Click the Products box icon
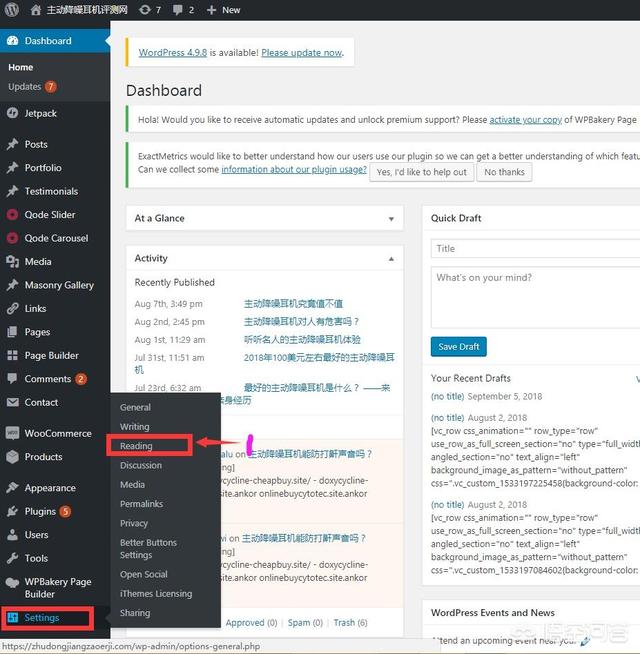This screenshot has height=654, width=640. pos(13,457)
